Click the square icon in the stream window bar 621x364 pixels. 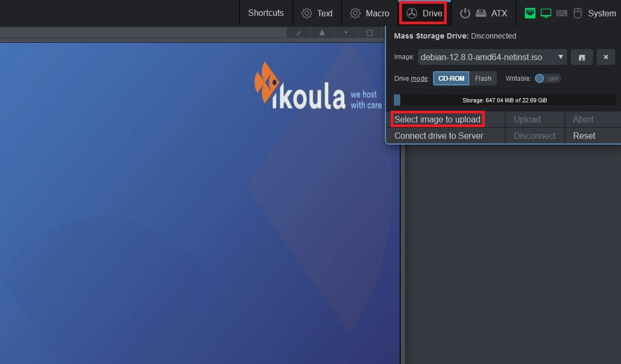pyautogui.click(x=370, y=33)
